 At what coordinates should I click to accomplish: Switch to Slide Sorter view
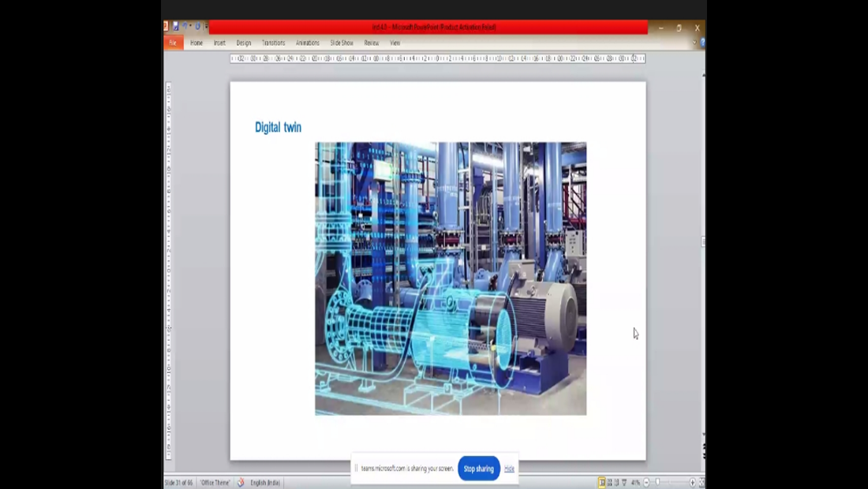609,483
